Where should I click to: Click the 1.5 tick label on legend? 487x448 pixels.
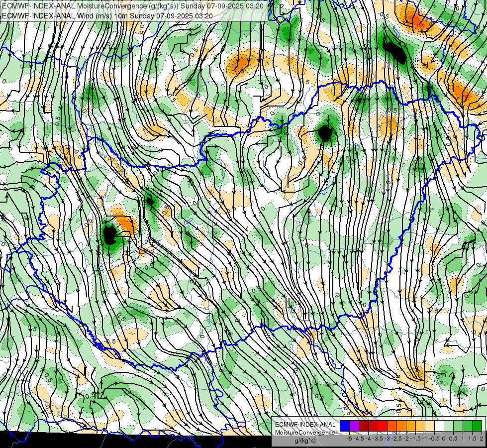point(472,439)
